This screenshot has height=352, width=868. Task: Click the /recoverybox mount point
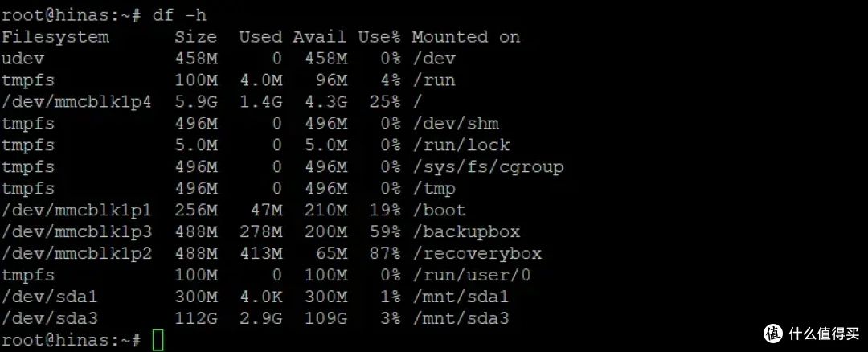click(477, 253)
